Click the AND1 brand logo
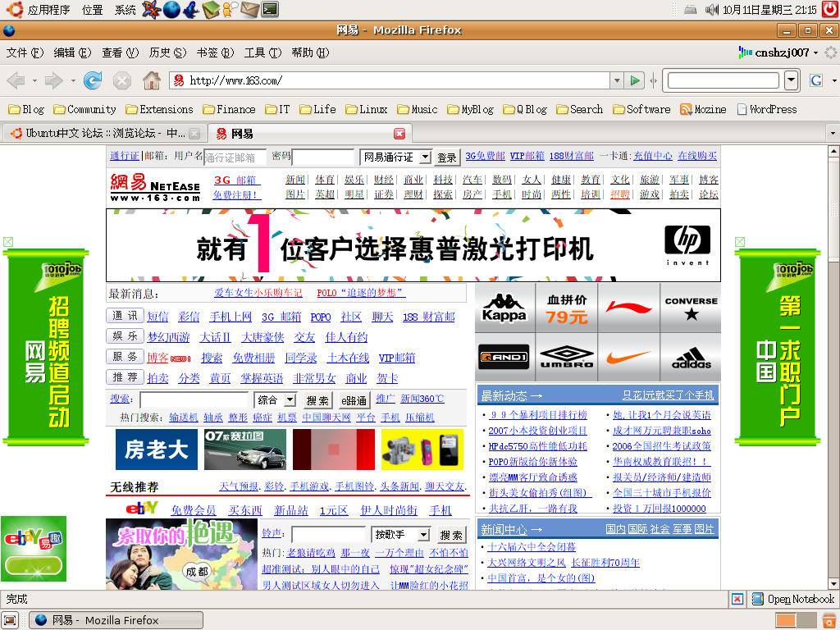The width and height of the screenshot is (840, 630). click(504, 358)
